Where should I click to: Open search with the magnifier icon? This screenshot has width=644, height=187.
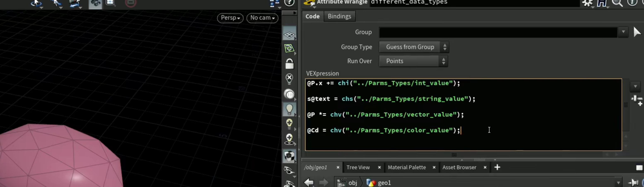[x=617, y=3]
